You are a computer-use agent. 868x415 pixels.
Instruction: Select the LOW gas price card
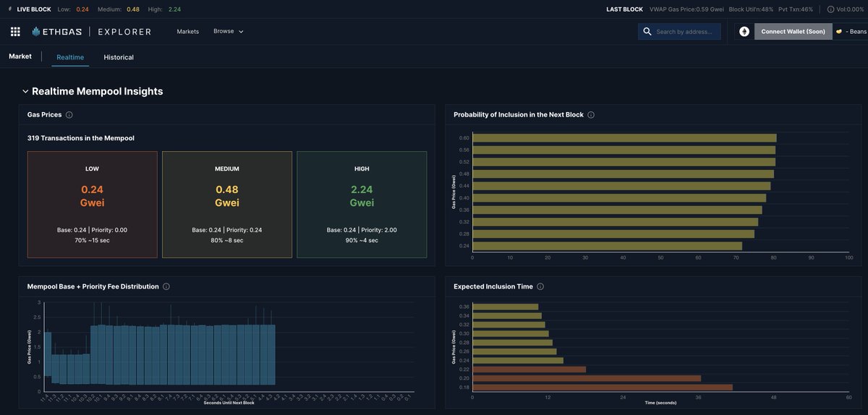[x=92, y=205]
